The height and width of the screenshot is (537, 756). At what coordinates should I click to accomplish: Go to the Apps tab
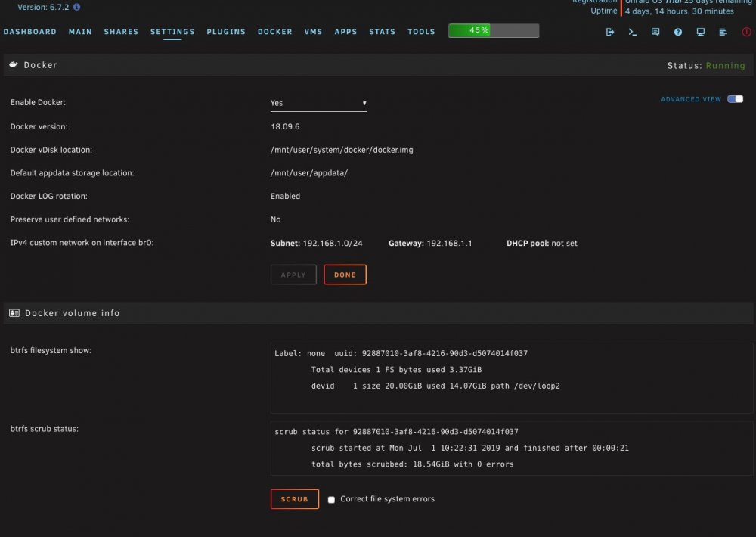coord(345,32)
